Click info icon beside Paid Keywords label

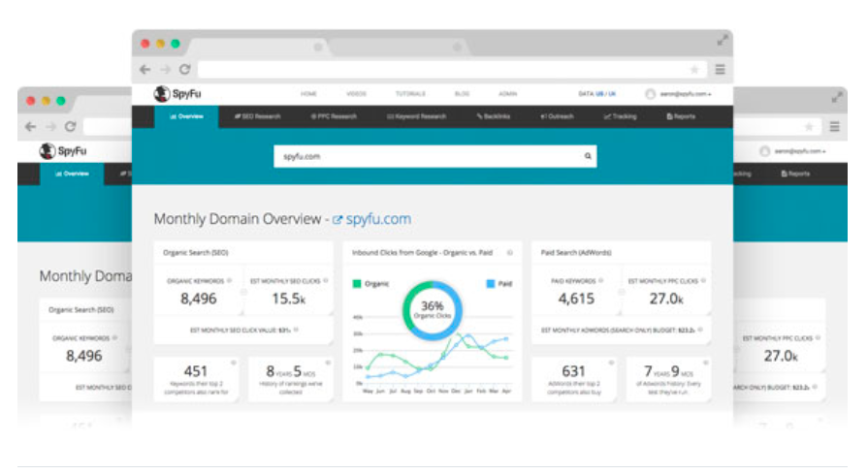click(601, 281)
